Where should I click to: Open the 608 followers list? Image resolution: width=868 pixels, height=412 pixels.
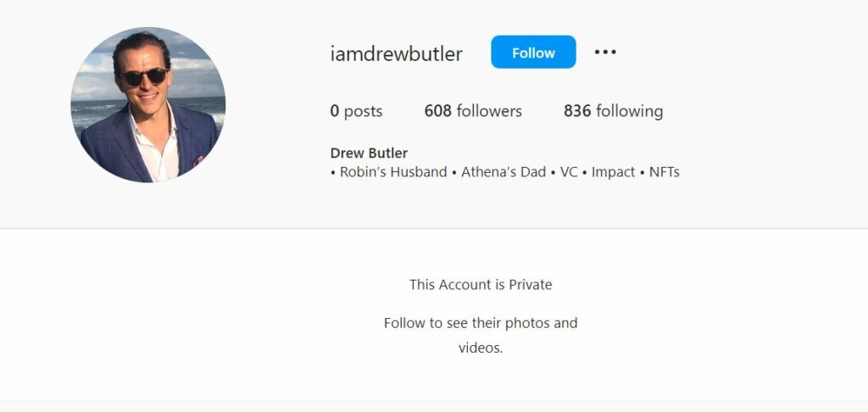click(473, 111)
